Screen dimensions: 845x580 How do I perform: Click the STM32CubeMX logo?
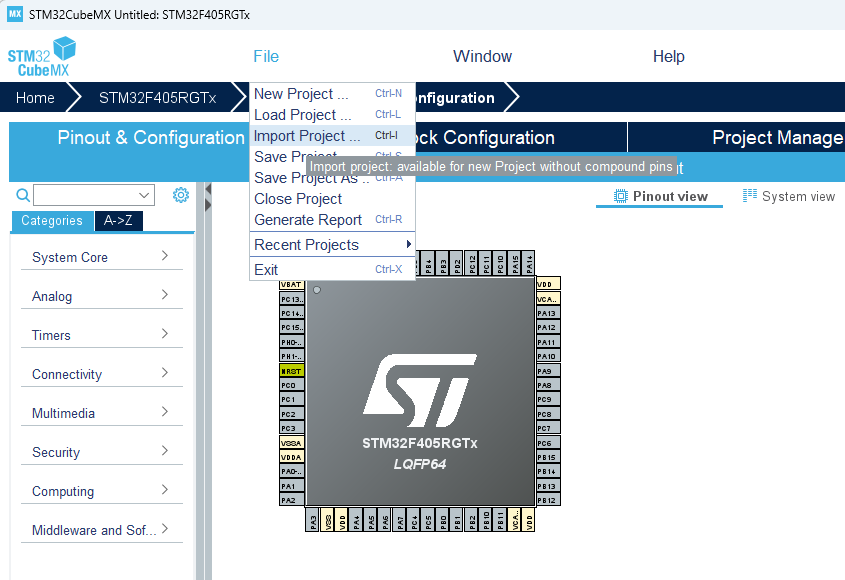[x=41, y=57]
